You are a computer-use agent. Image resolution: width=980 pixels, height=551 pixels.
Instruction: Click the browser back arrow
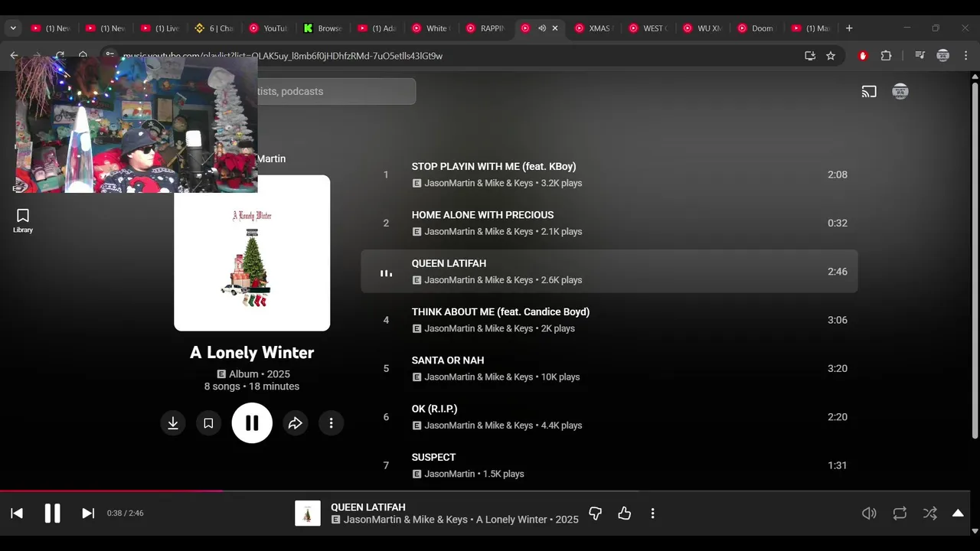pyautogui.click(x=14, y=55)
